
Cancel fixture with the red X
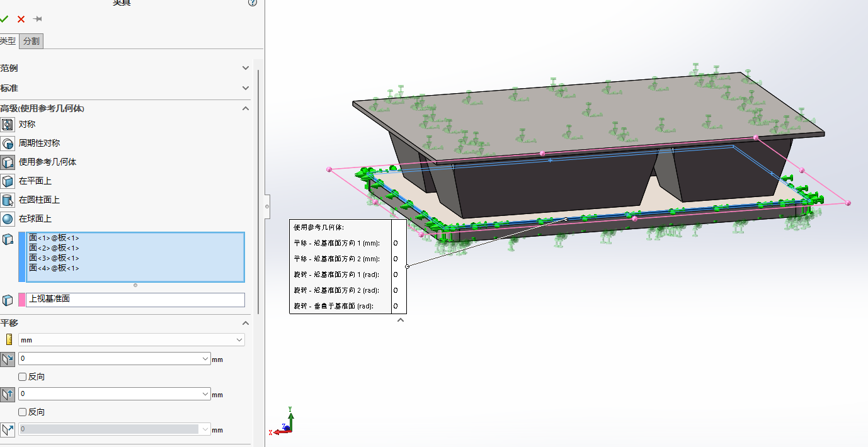21,19
